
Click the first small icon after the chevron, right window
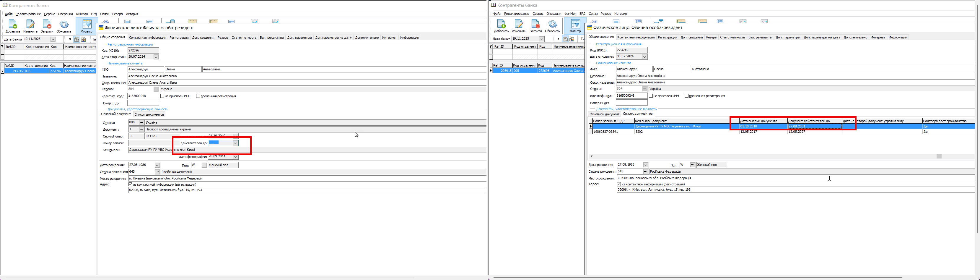coord(565,39)
